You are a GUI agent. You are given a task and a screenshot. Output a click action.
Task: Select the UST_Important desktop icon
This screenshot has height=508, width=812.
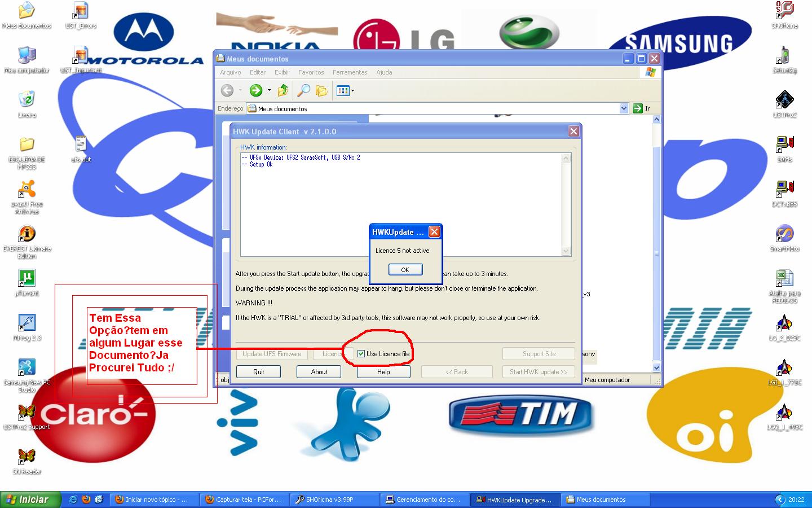(x=81, y=60)
